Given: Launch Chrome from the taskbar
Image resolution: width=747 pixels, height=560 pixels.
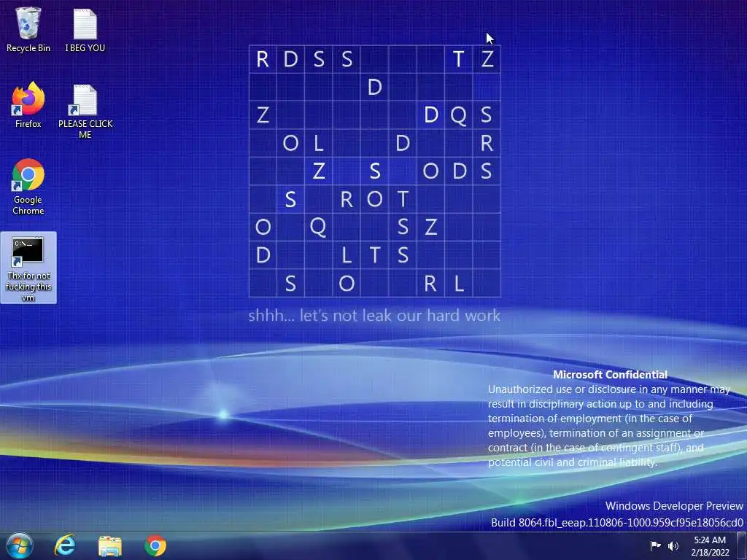Looking at the screenshot, I should coord(155,545).
